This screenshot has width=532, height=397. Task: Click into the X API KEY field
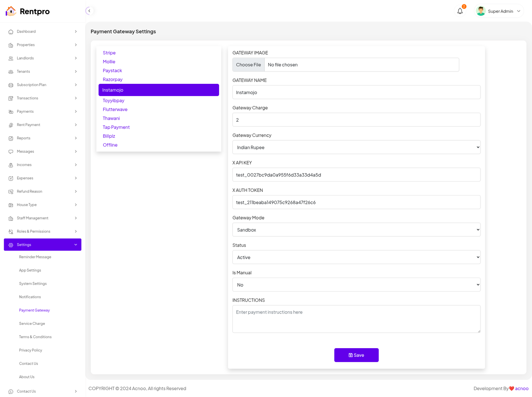[356, 175]
